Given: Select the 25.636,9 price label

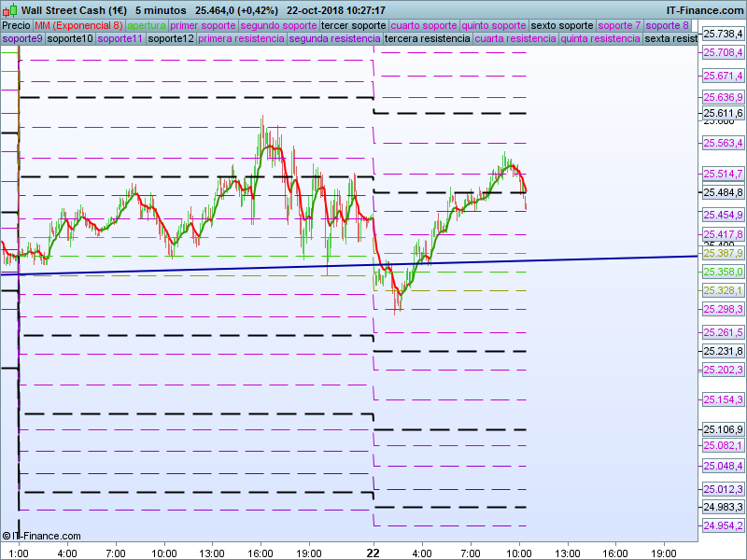Looking at the screenshot, I should click(723, 97).
